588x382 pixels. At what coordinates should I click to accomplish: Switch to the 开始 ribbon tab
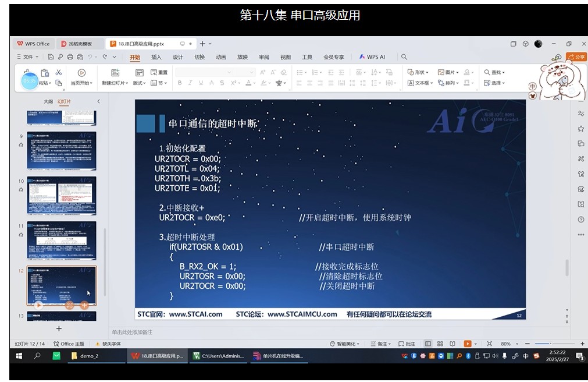[x=135, y=57]
